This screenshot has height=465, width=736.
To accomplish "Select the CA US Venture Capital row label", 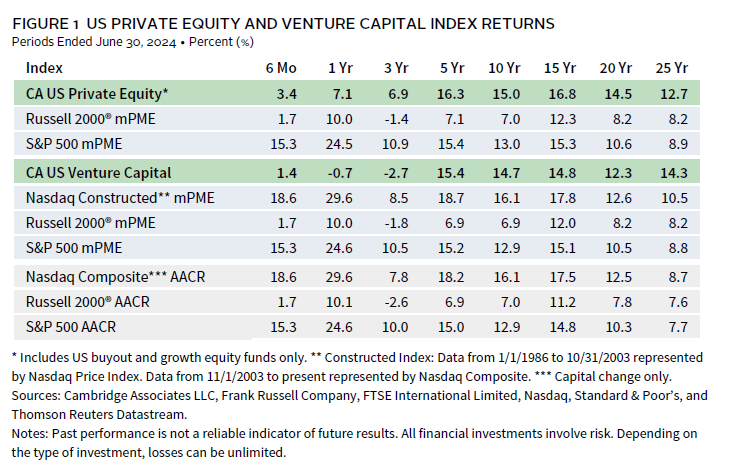I will pyautogui.click(x=99, y=174).
